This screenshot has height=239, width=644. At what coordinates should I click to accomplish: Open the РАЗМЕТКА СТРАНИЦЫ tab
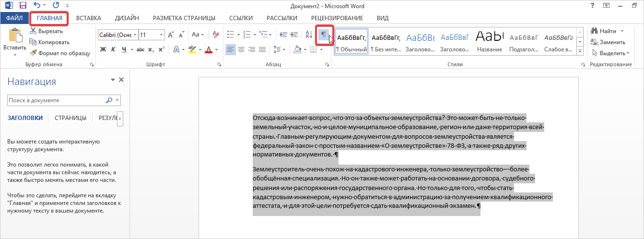(184, 18)
